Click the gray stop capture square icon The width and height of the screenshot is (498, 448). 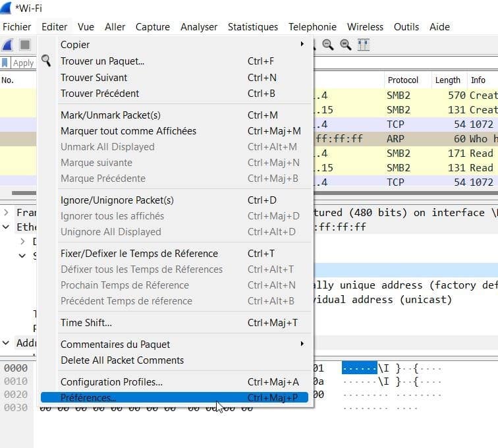click(x=24, y=45)
